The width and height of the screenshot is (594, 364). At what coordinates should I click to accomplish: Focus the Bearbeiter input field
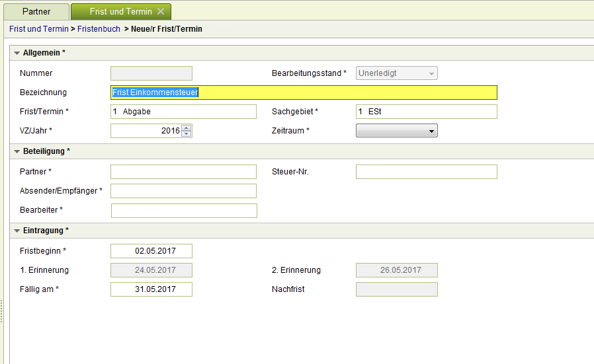[x=183, y=211]
